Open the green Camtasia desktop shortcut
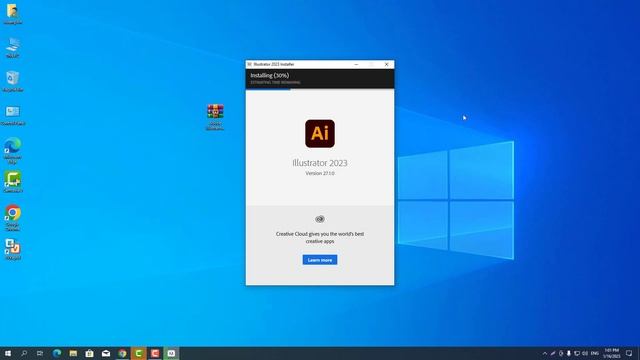Image resolution: width=640 pixels, height=360 pixels. tap(13, 182)
